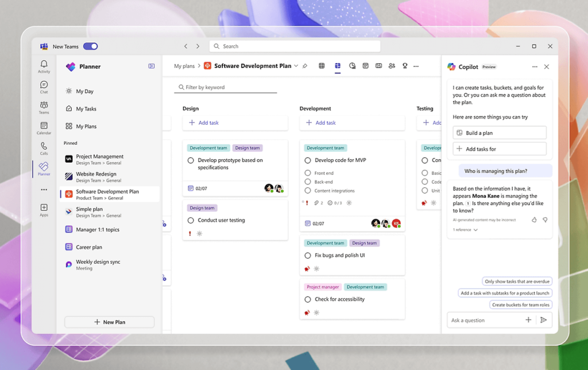Expand the Software Development Plan title dropdown

coord(296,65)
